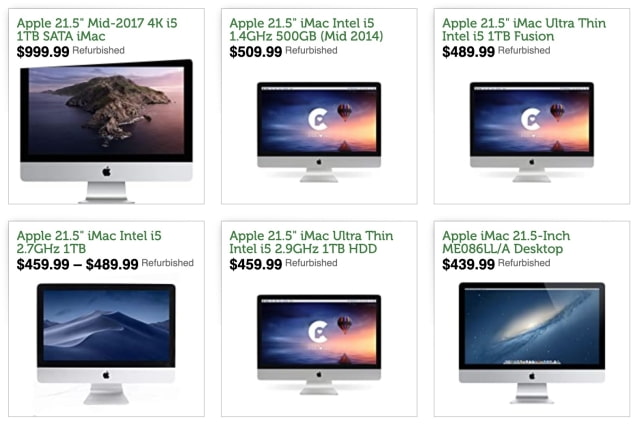Click the $489.99 price of the 1TB Fusion iMac

tap(469, 52)
